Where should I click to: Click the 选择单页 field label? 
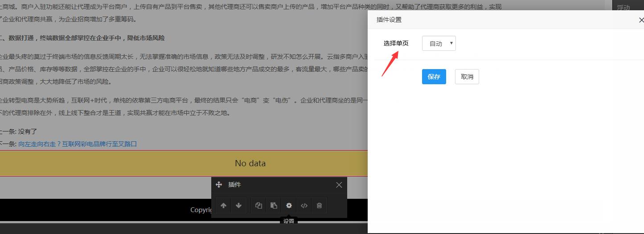396,43
